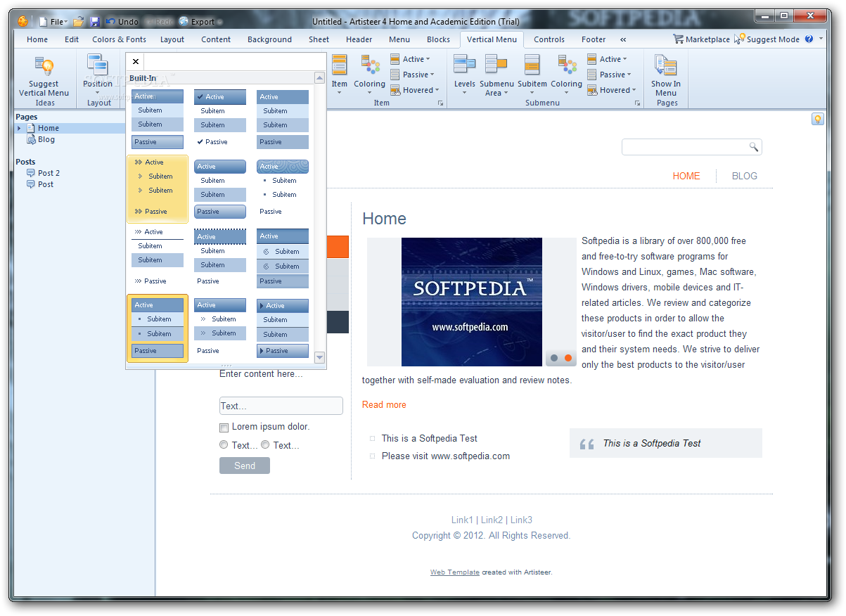Toggle Suggest Mode

tap(767, 39)
